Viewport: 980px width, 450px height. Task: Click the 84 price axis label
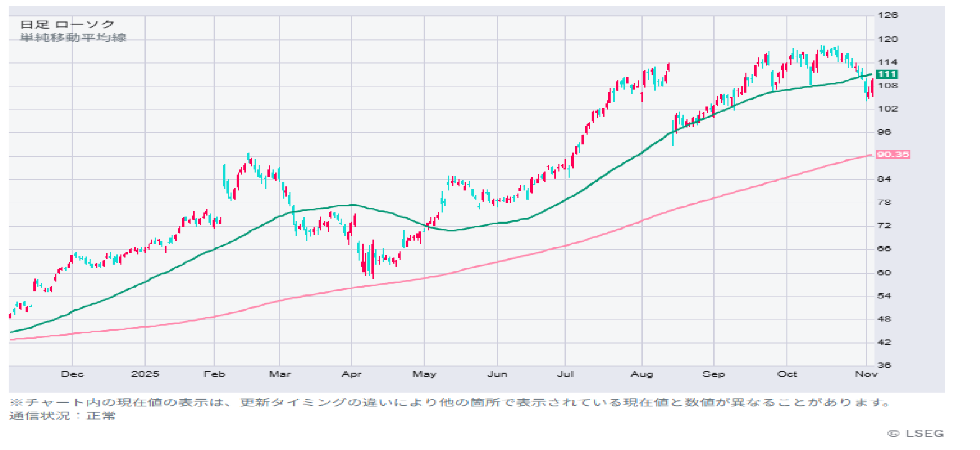pos(884,179)
